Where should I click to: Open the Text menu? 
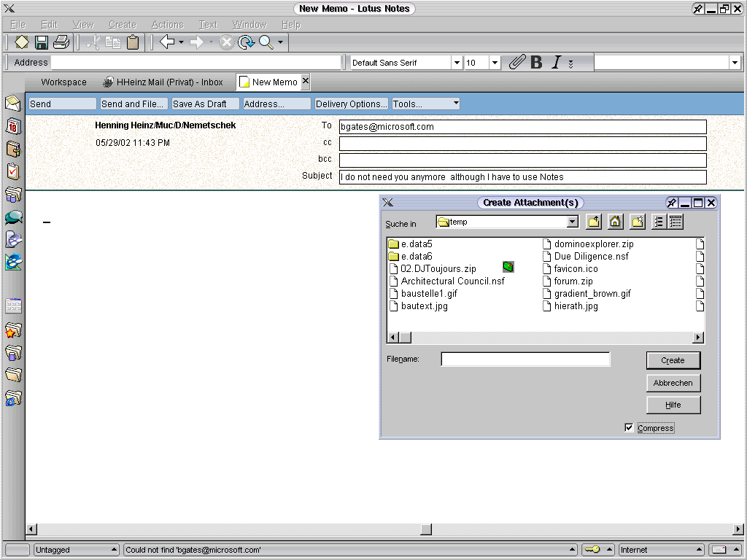point(208,25)
